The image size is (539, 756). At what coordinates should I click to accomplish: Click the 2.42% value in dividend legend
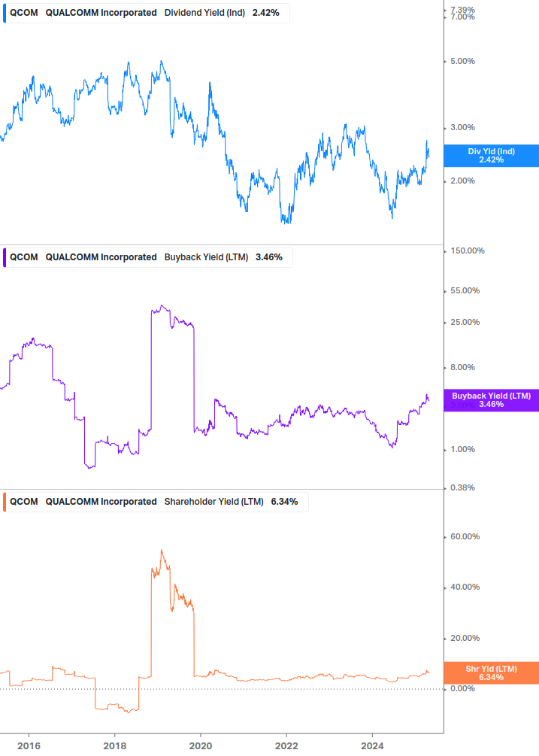[266, 13]
